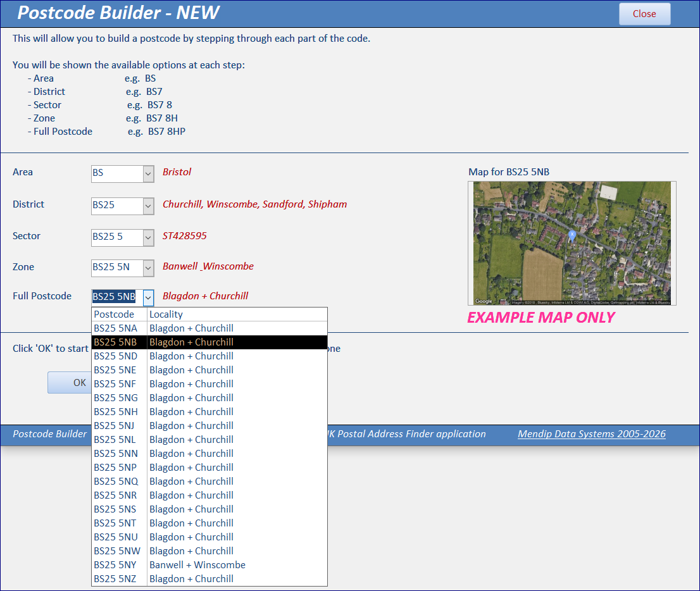The height and width of the screenshot is (591, 700).
Task: Choose postcode BS25 5NS
Action: coord(209,509)
